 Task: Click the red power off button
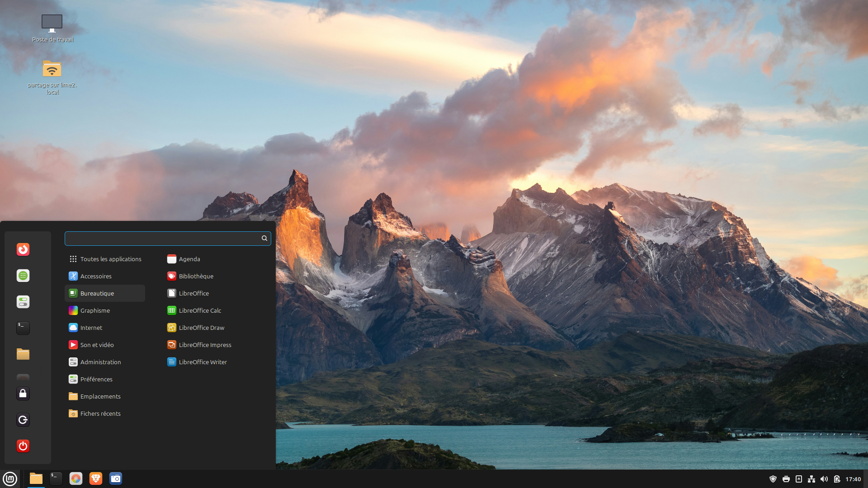pyautogui.click(x=23, y=446)
